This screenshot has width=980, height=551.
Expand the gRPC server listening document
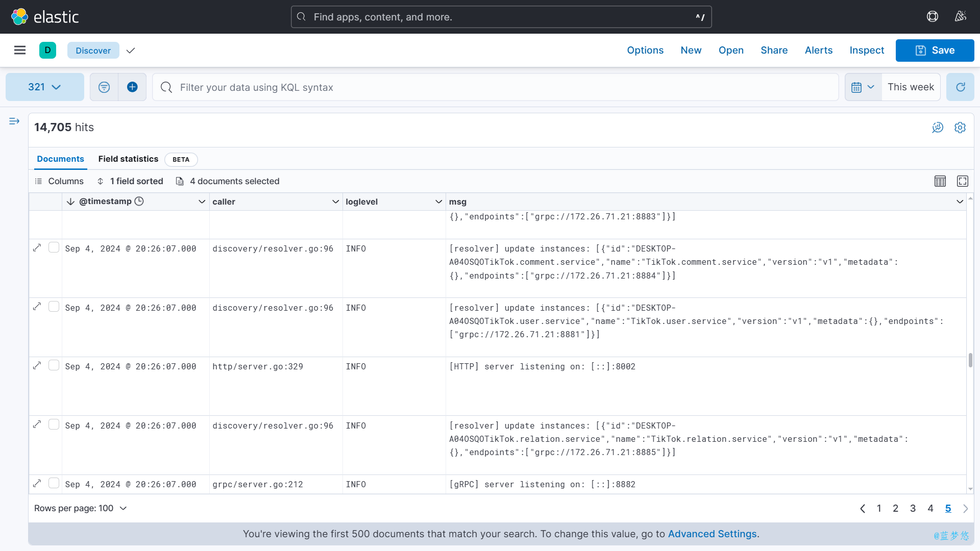pos(37,483)
